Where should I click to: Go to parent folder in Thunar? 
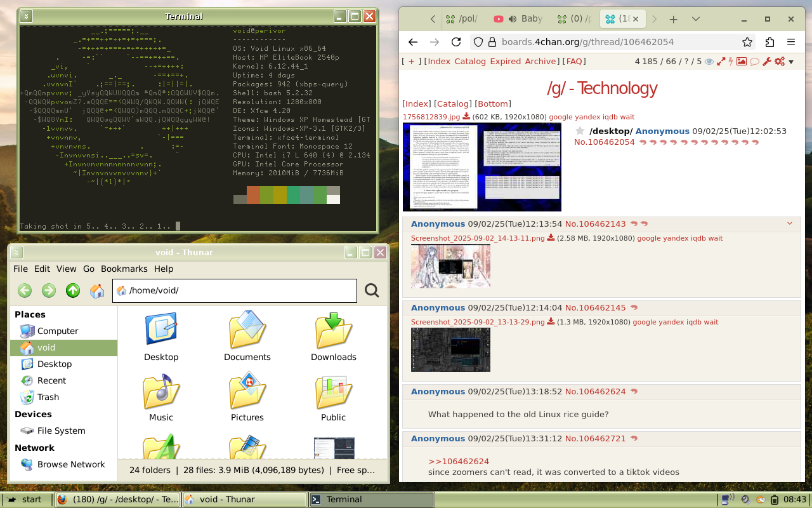coord(73,291)
